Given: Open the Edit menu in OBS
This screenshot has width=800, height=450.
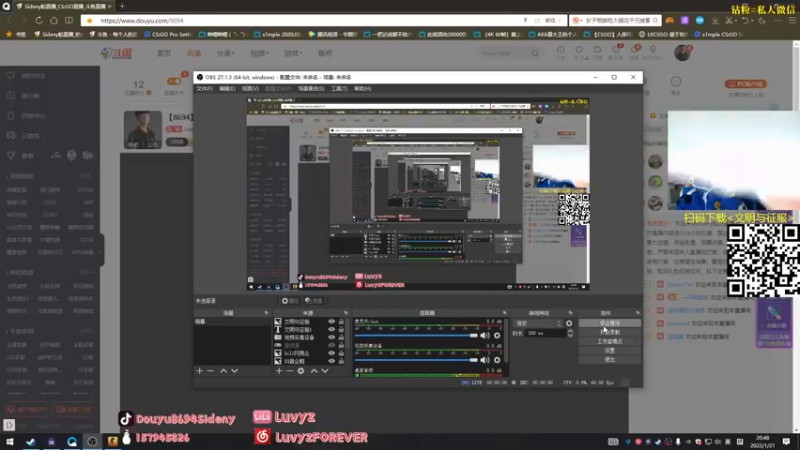Looking at the screenshot, I should coord(227,89).
